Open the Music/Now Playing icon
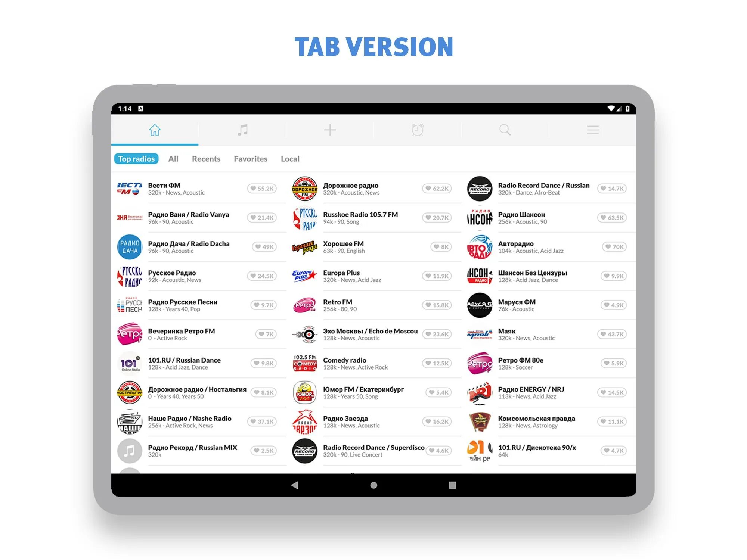The image size is (747, 560). pyautogui.click(x=243, y=131)
